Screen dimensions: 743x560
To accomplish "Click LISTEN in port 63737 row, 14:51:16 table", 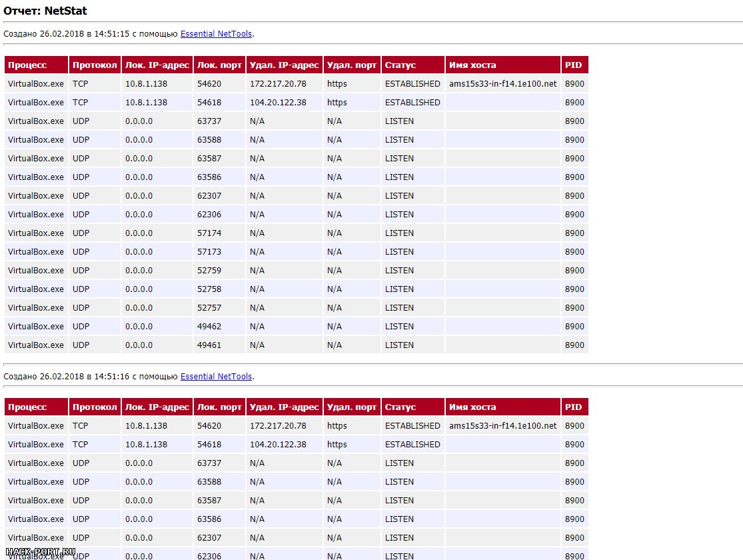I will (399, 463).
